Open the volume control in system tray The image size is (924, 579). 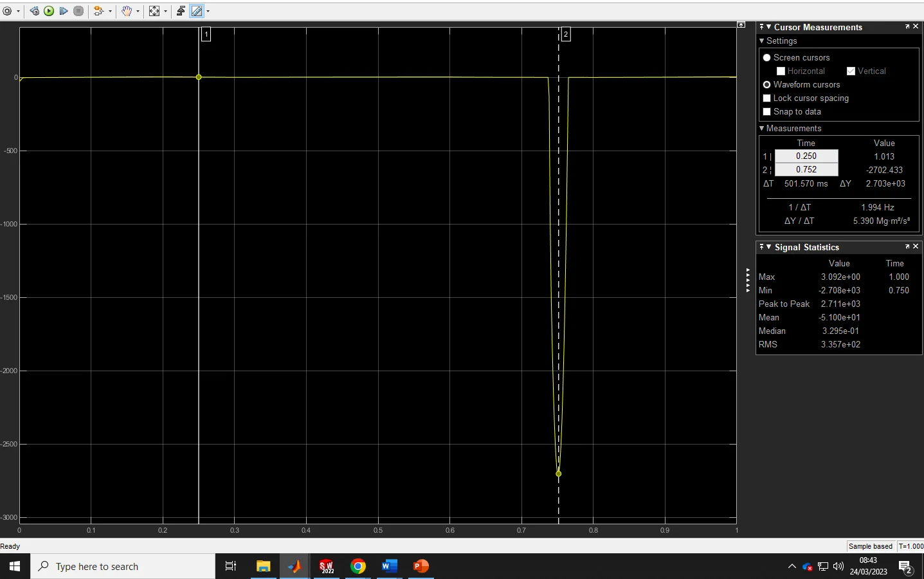click(838, 566)
